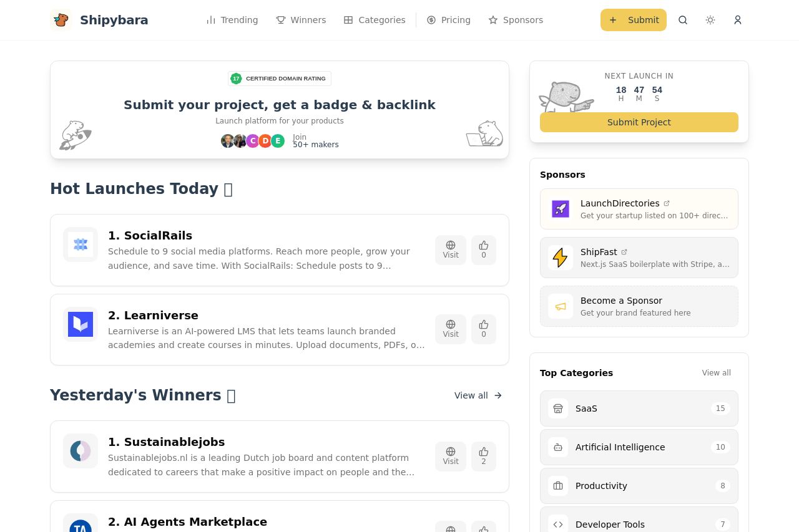Click the Submit Project button

(x=639, y=122)
